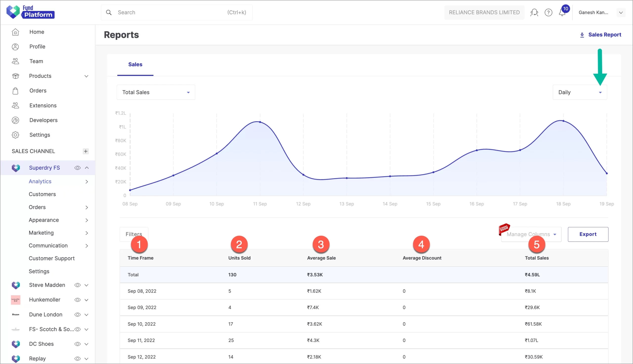Image resolution: width=633 pixels, height=364 pixels.
Task: Toggle the FS- Scotch & Soda eye icon
Action: point(78,329)
